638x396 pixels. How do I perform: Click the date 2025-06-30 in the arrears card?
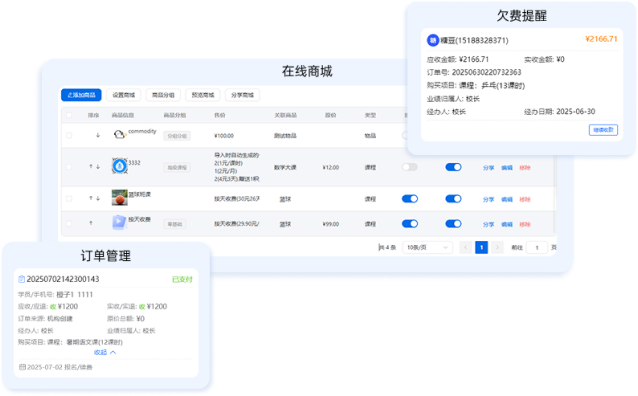point(576,112)
